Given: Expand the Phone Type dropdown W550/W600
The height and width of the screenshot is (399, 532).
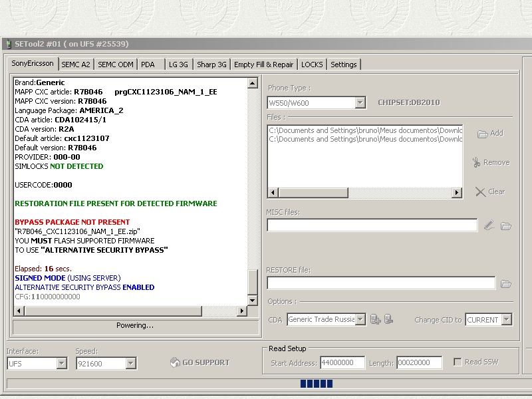Looking at the screenshot, I should point(360,102).
